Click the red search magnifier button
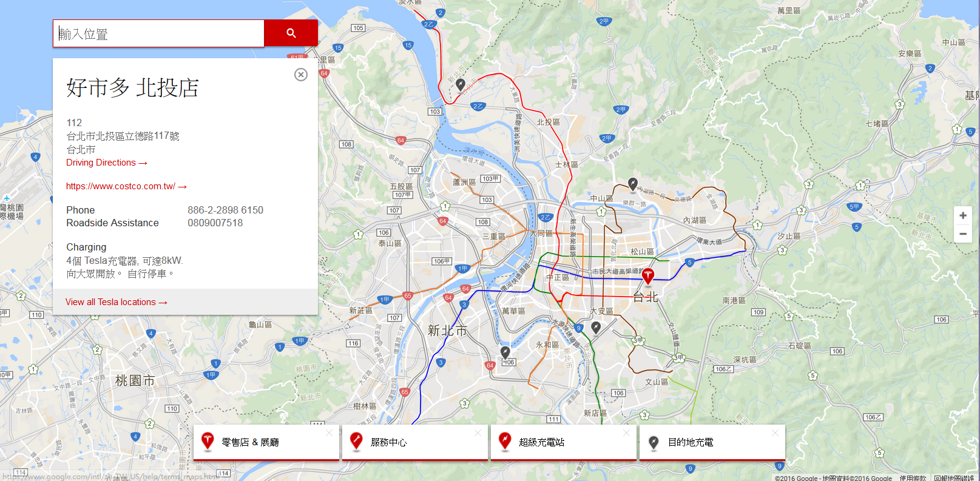980x481 pixels. pos(291,33)
